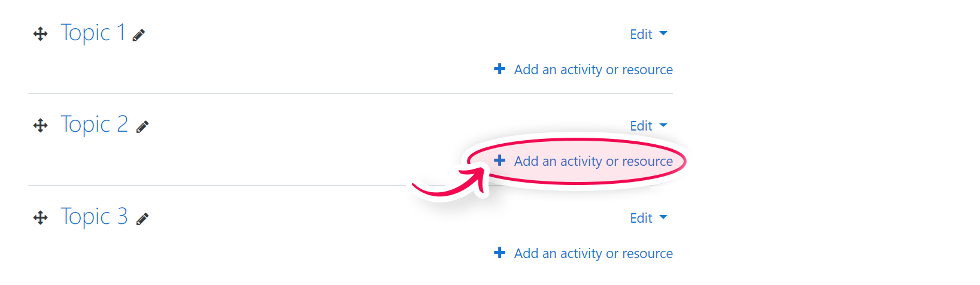
Task: Open the Topic 2 section title link
Action: click(x=95, y=125)
